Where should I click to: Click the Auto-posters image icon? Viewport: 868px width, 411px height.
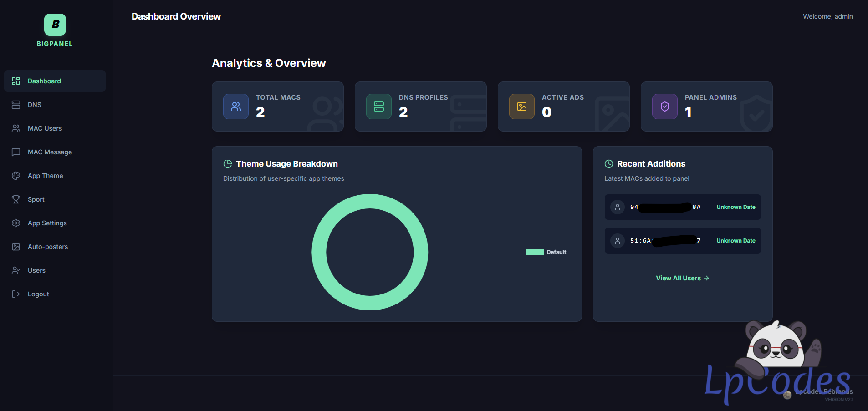pos(16,247)
